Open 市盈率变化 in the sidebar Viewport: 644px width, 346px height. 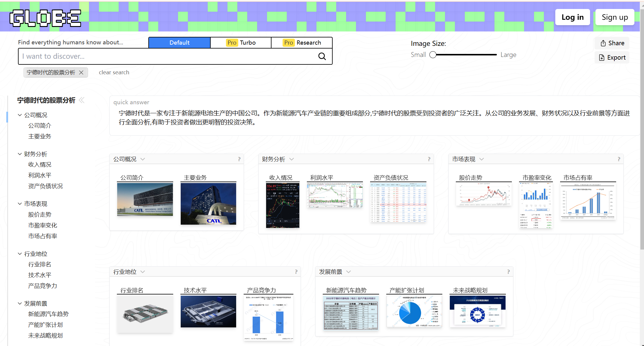43,225
